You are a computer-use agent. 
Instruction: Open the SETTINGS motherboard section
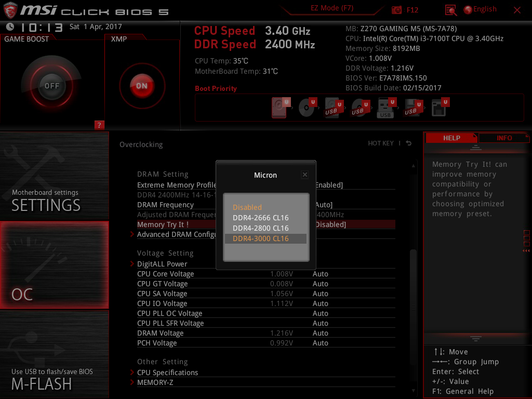coord(54,176)
